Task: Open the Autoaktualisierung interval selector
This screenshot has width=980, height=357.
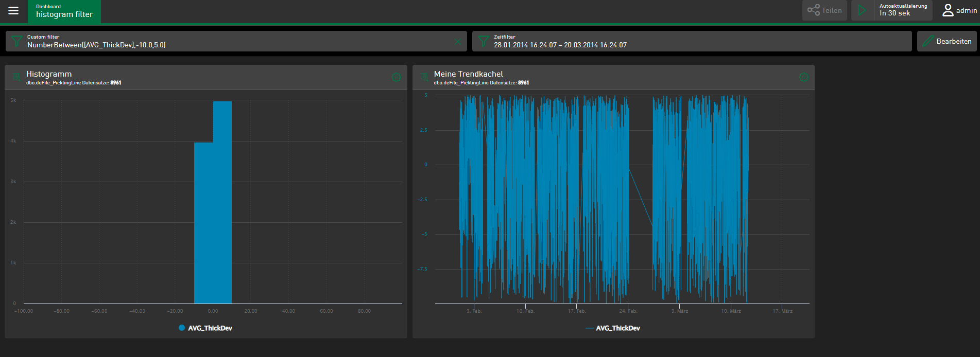Action: pos(903,10)
